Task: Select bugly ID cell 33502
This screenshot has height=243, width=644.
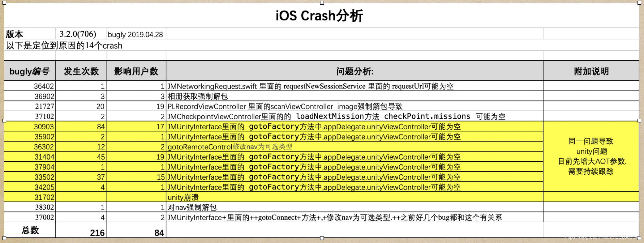Action: (30, 177)
